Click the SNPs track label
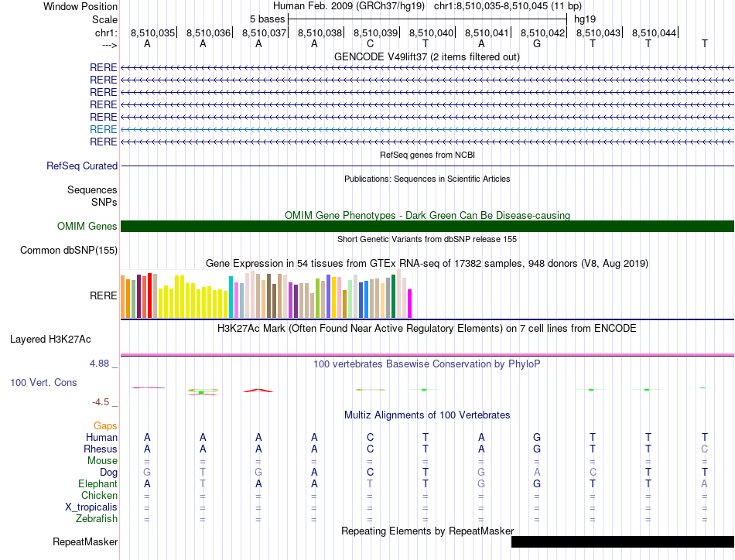 click(x=104, y=203)
